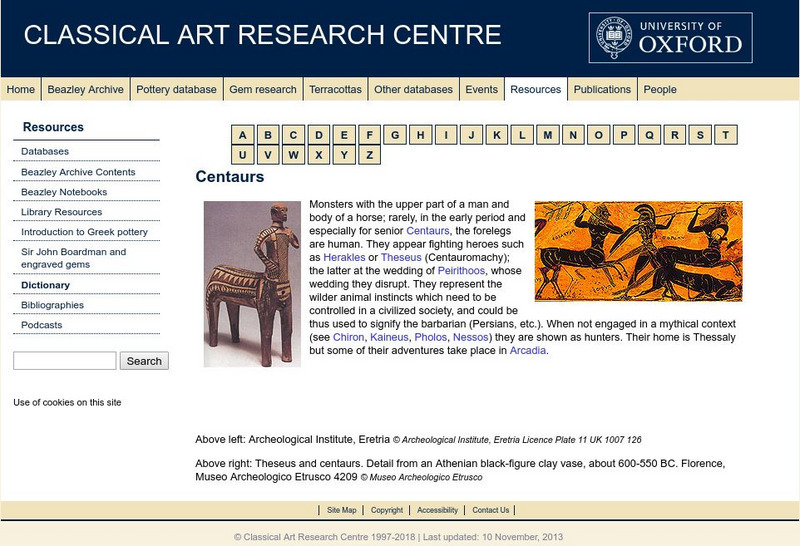Screen dimensions: 800x546
Task: Select the Resources tab
Action: tap(535, 89)
